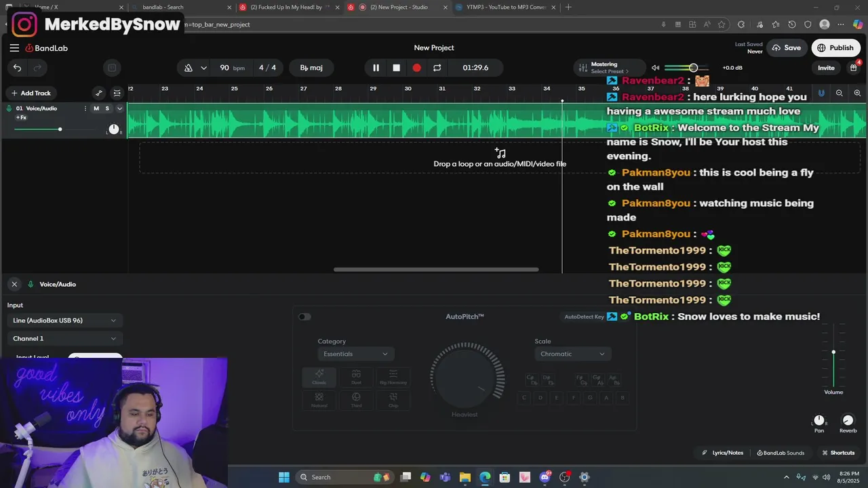Zoom in the timeline
This screenshot has height=488, width=868.
point(857,93)
